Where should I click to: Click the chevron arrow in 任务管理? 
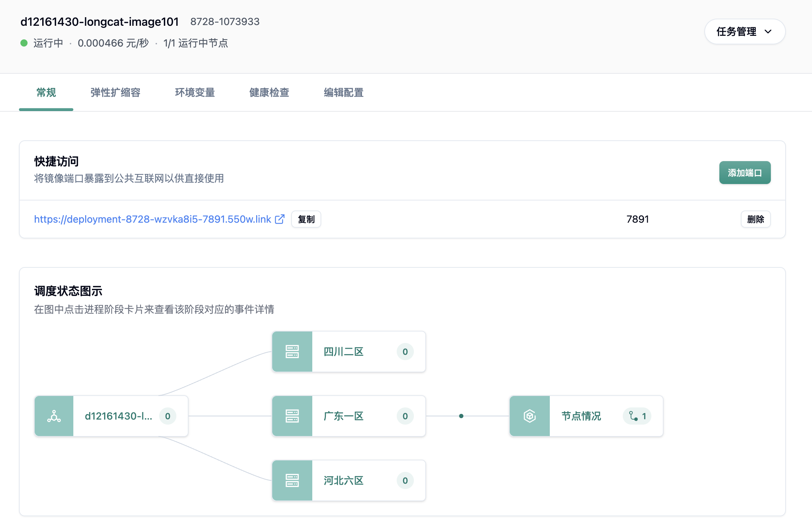click(768, 32)
